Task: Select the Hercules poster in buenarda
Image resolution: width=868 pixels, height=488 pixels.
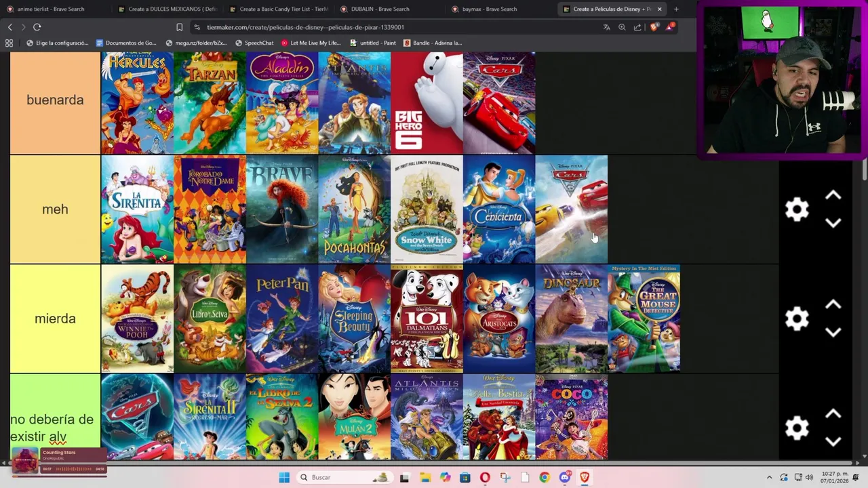Action: (x=137, y=103)
